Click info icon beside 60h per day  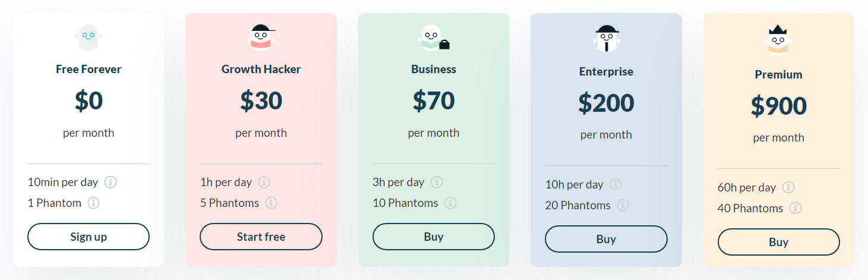pos(788,187)
